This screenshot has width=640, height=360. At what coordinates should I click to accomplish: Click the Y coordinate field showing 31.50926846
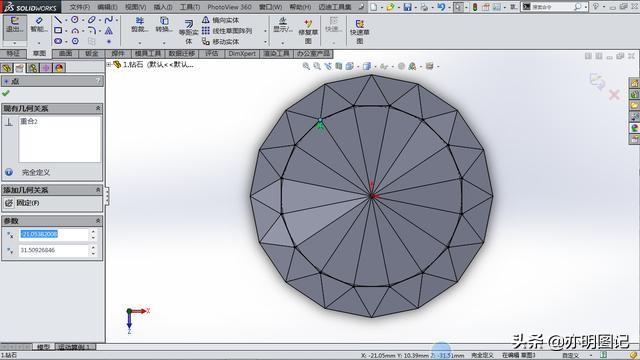(x=53, y=250)
